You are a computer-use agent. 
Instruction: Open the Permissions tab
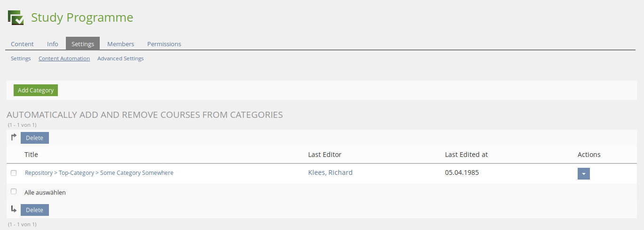(x=164, y=44)
